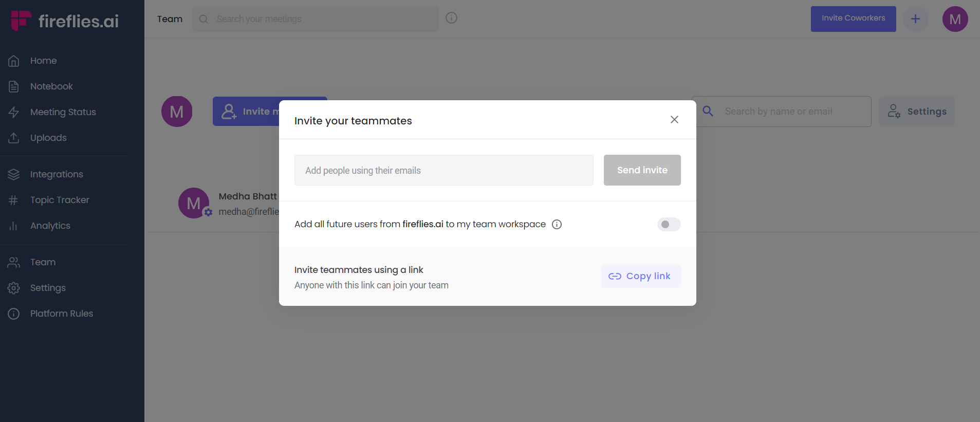Open the Uploads page
The width and height of the screenshot is (980, 422).
click(x=48, y=137)
